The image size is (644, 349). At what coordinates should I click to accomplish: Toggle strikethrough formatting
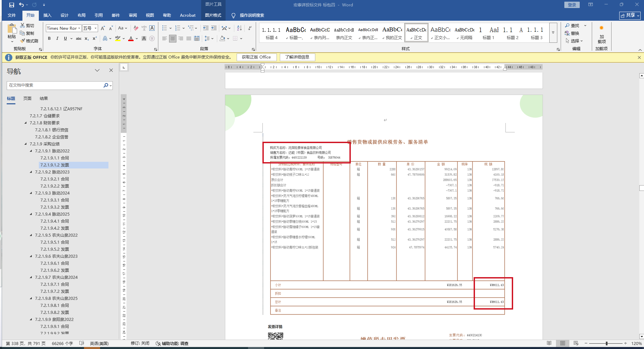(79, 38)
